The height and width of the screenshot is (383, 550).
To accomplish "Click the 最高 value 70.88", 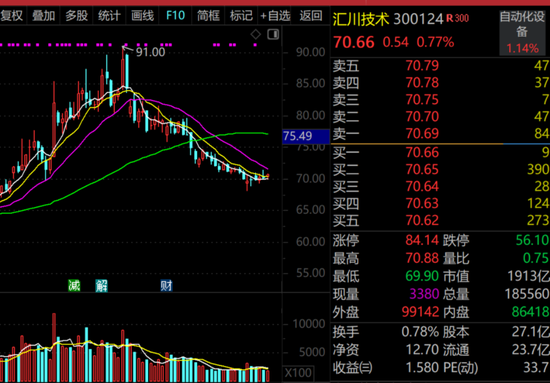I will 422,258.
